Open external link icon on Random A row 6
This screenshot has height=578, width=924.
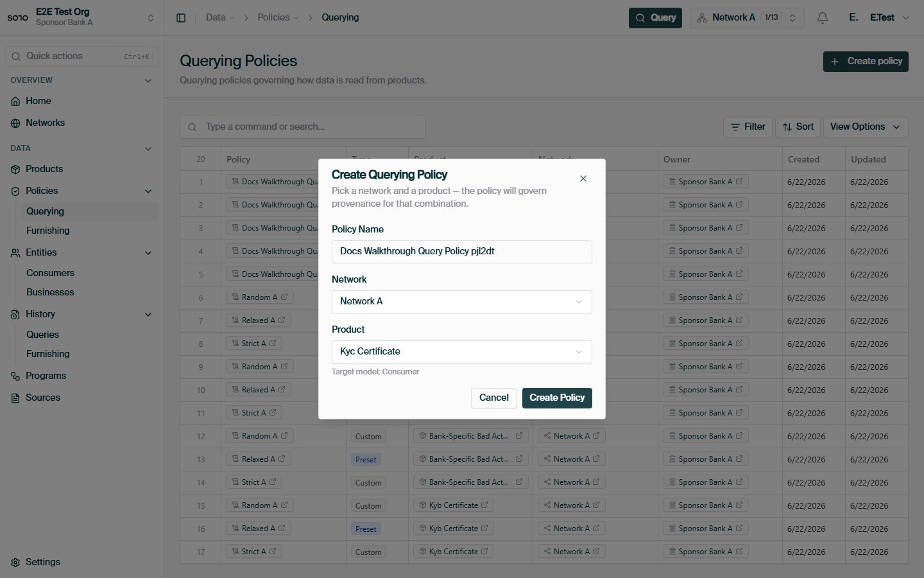[284, 297]
